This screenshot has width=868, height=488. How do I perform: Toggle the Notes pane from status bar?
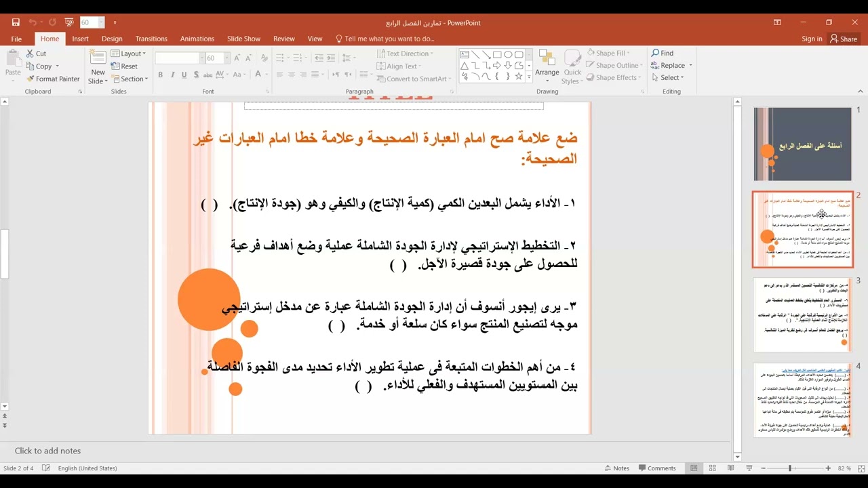[616, 468]
